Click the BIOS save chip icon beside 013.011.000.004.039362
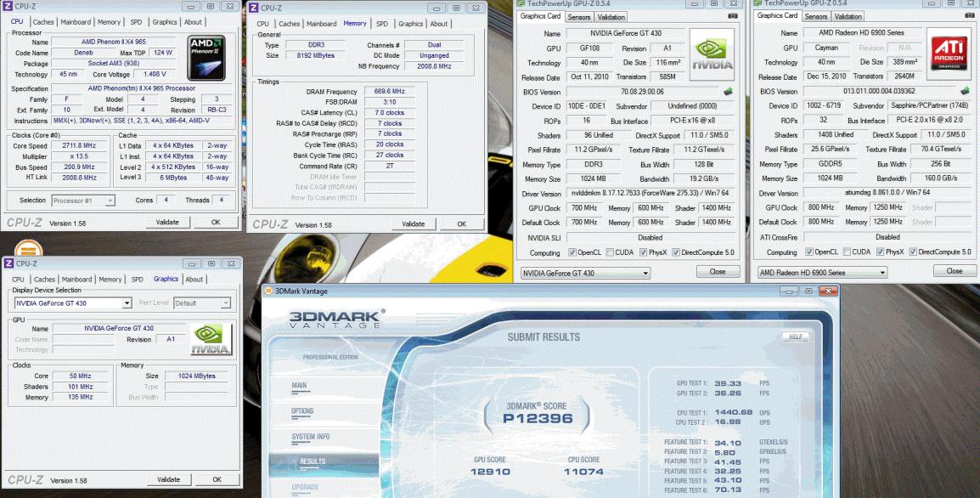 [966, 91]
